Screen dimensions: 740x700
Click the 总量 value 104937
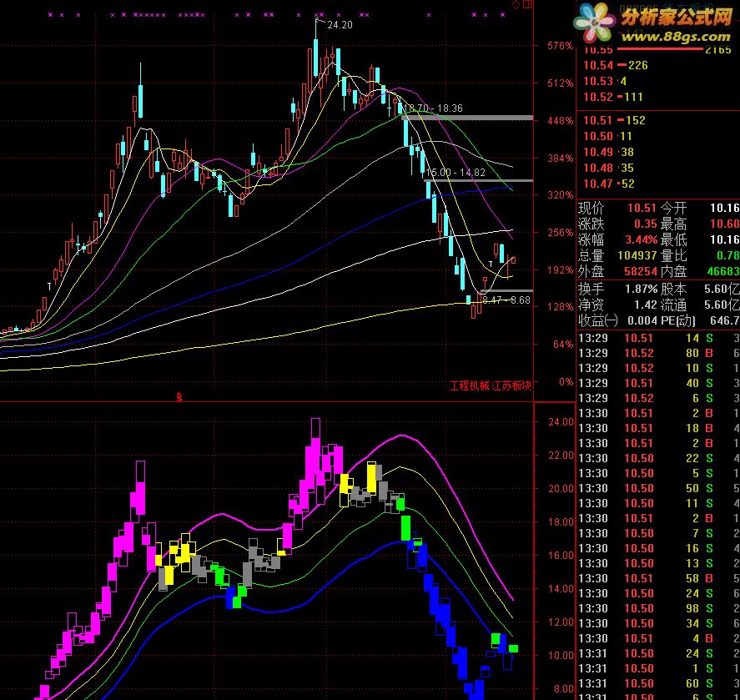coord(637,255)
